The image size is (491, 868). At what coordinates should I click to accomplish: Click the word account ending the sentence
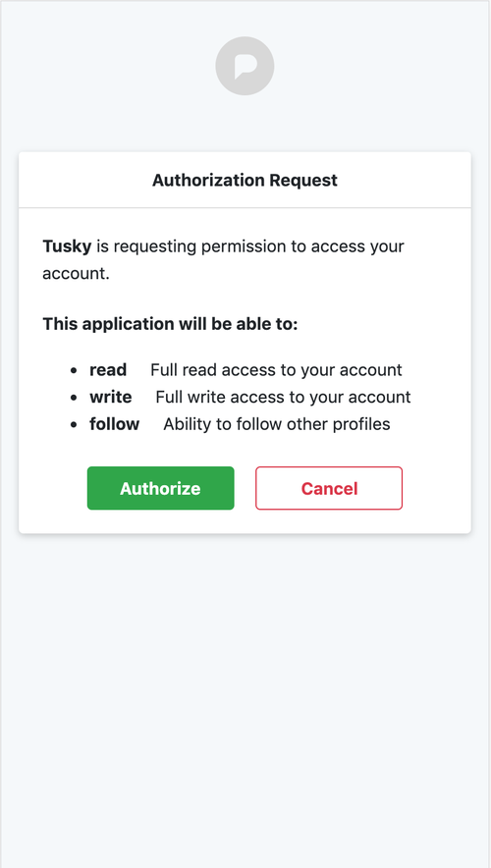click(x=76, y=274)
